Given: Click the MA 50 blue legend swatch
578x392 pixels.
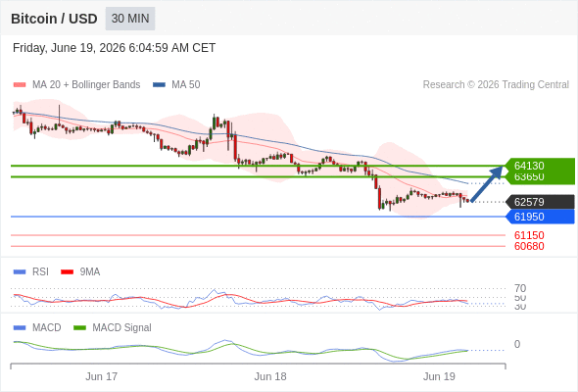Looking at the screenshot, I should (159, 85).
